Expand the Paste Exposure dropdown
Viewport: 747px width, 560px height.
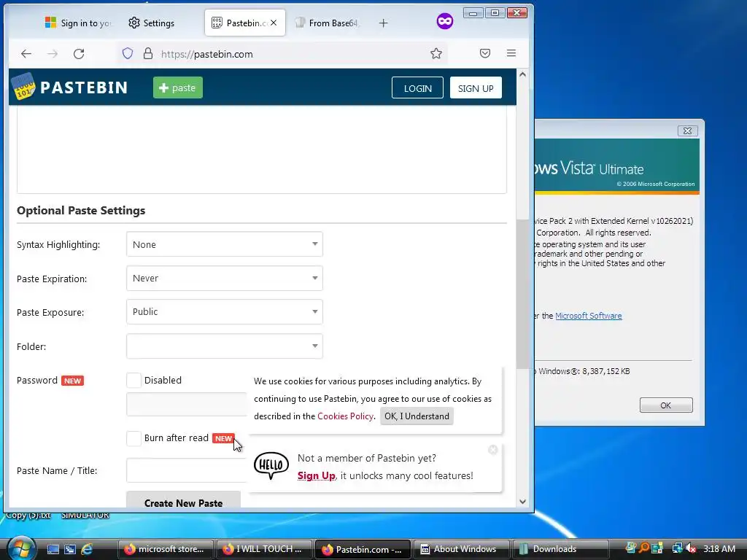[x=225, y=312]
